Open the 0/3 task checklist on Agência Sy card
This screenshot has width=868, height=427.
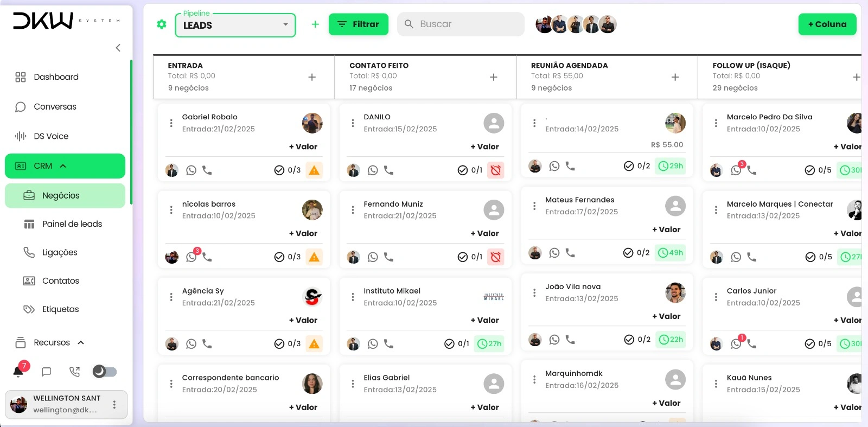click(x=286, y=343)
